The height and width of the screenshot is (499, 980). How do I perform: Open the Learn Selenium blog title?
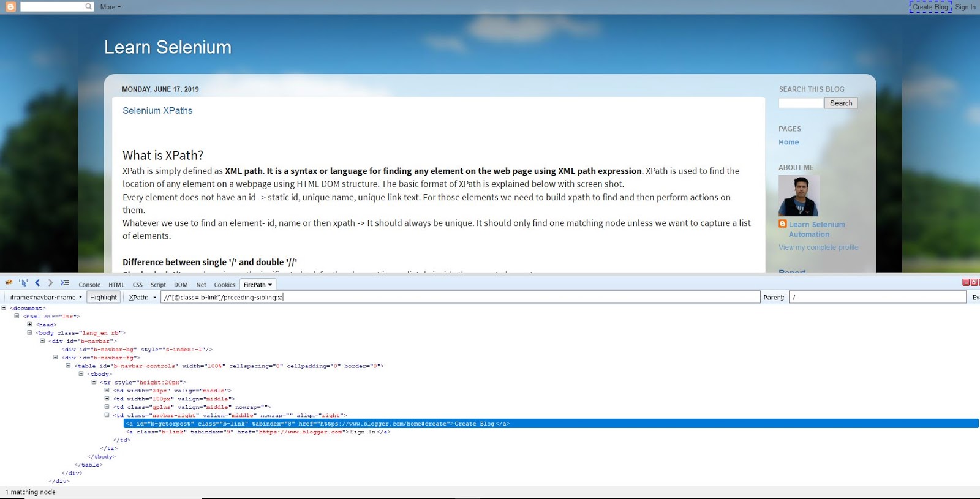tap(168, 47)
